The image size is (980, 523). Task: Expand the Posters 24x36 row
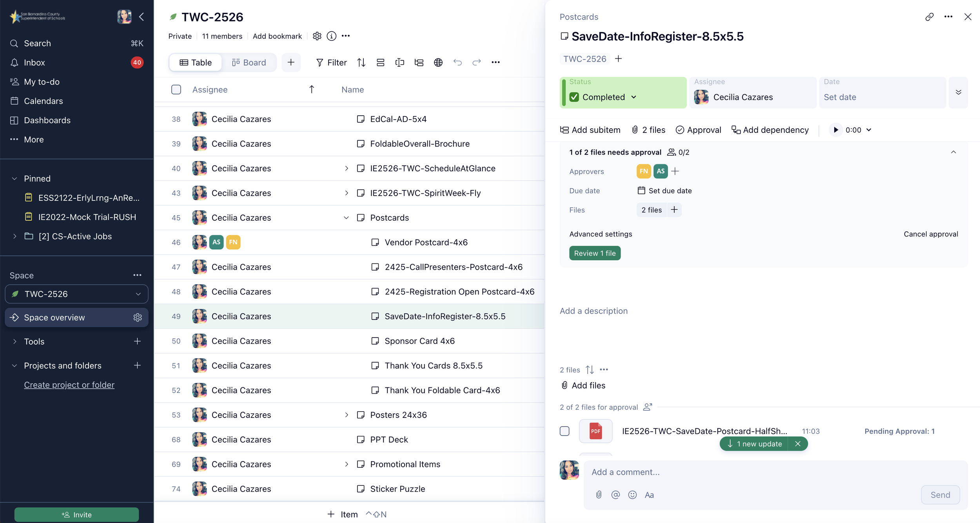[x=346, y=415]
